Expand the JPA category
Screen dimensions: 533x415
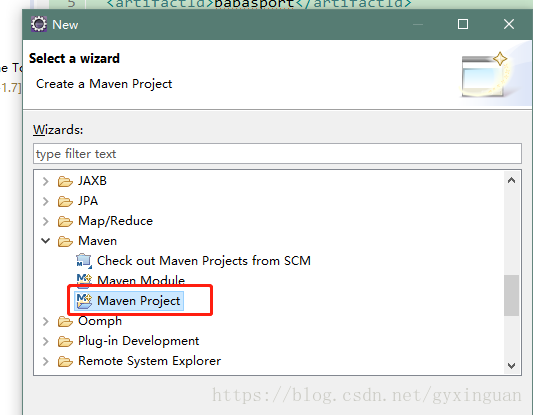coord(46,202)
